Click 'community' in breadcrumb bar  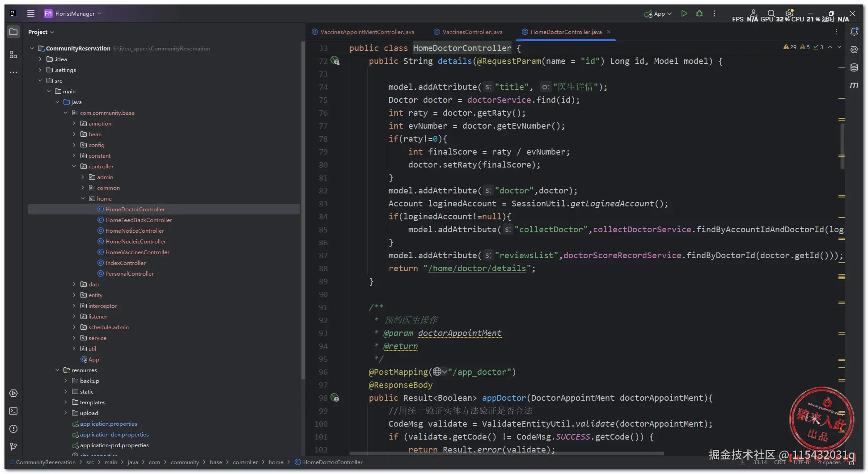coord(185,462)
